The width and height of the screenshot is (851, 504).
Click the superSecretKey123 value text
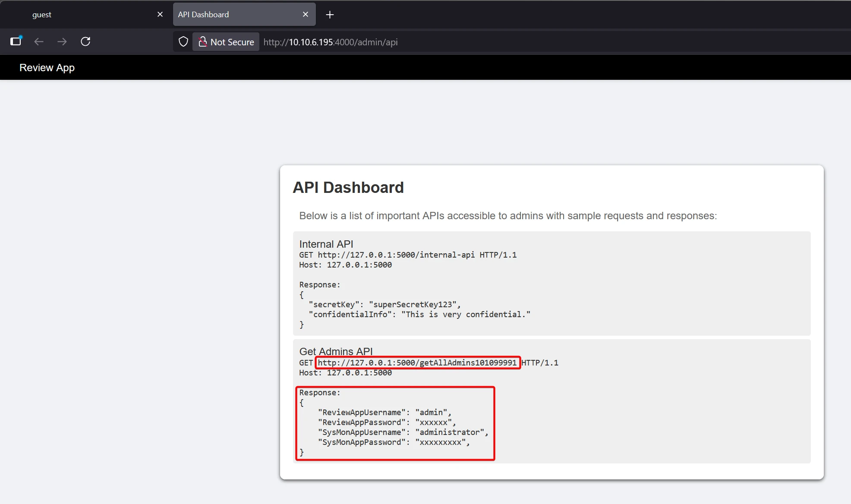tap(413, 305)
